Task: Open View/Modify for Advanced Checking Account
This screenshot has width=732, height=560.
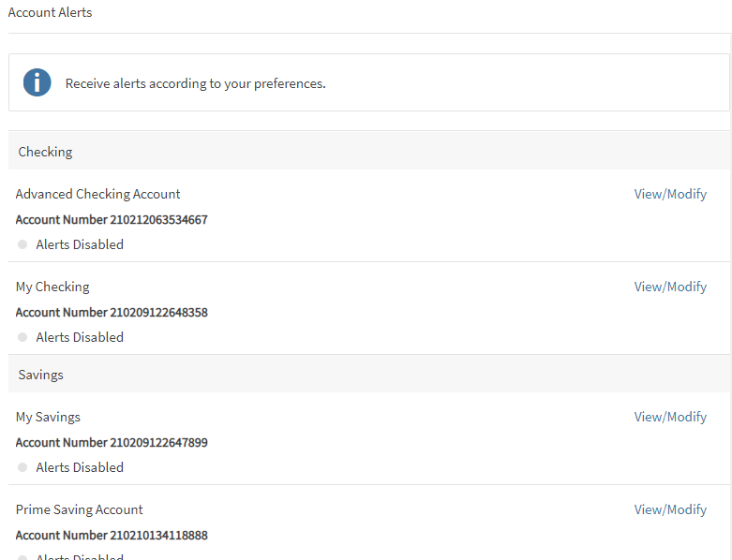Action: click(x=670, y=194)
